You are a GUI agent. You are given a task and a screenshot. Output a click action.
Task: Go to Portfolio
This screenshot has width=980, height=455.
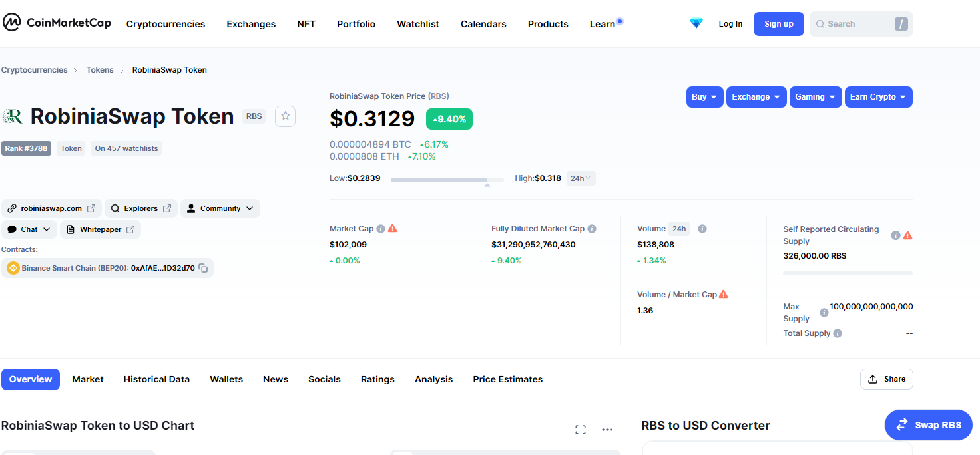point(356,24)
